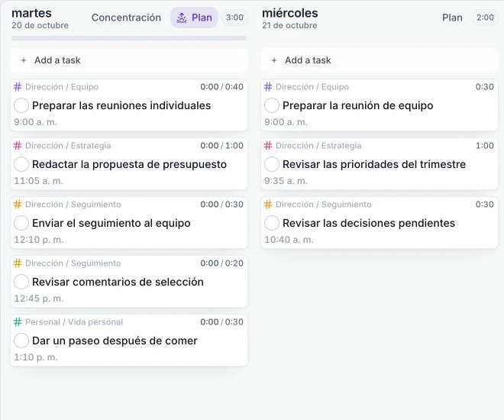504x420 pixels.
Task: Click the 3:00 total time badge on martes
Action: 234,18
